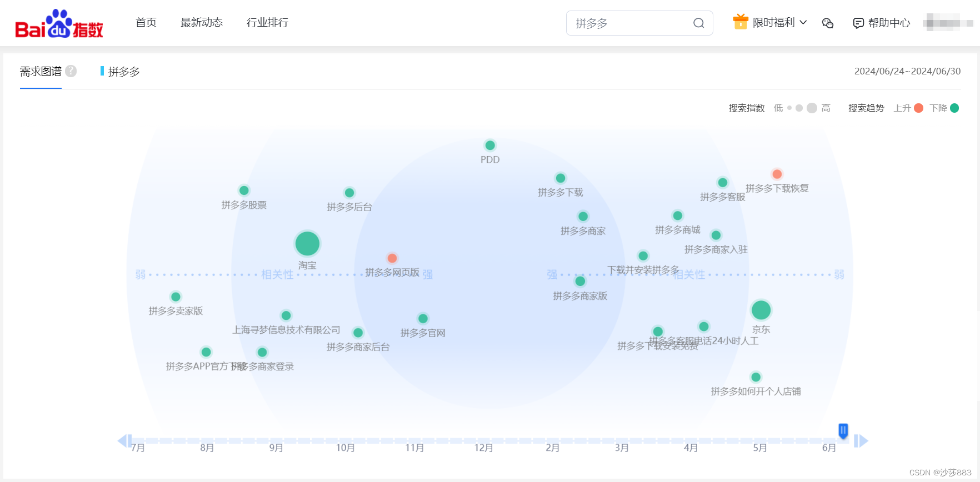Jump to 7月 on the timeline
The width and height of the screenshot is (980, 482).
[138, 448]
